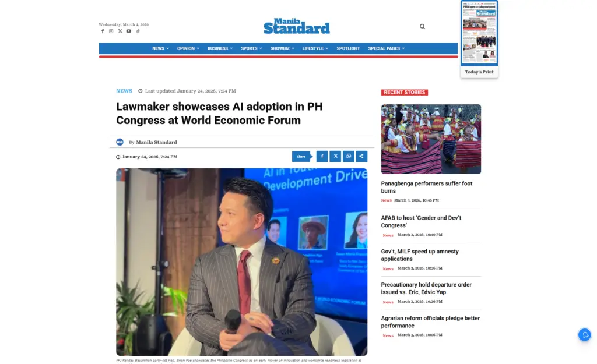This screenshot has width=597, height=364.
Task: Expand the News dropdown menu
Action: point(161,48)
